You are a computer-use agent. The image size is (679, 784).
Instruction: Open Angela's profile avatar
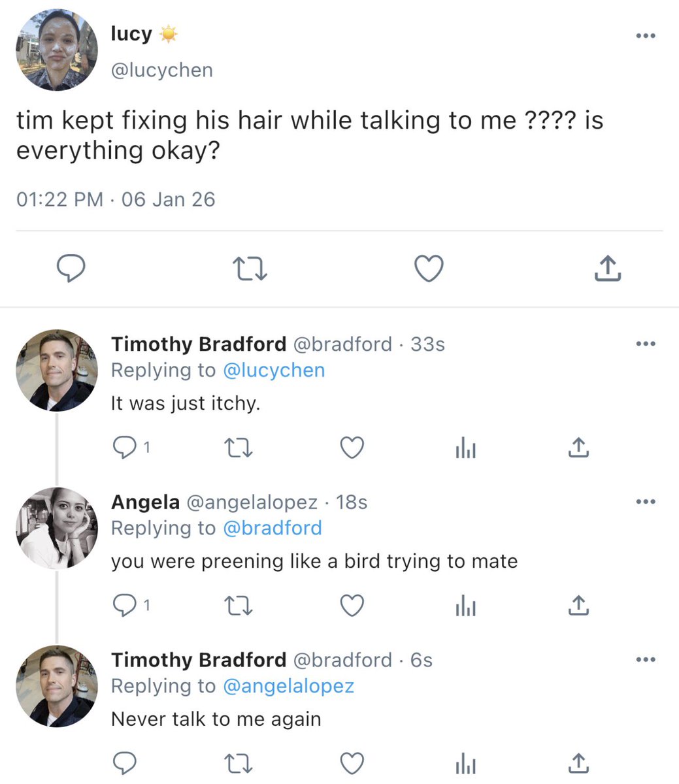[x=57, y=528]
